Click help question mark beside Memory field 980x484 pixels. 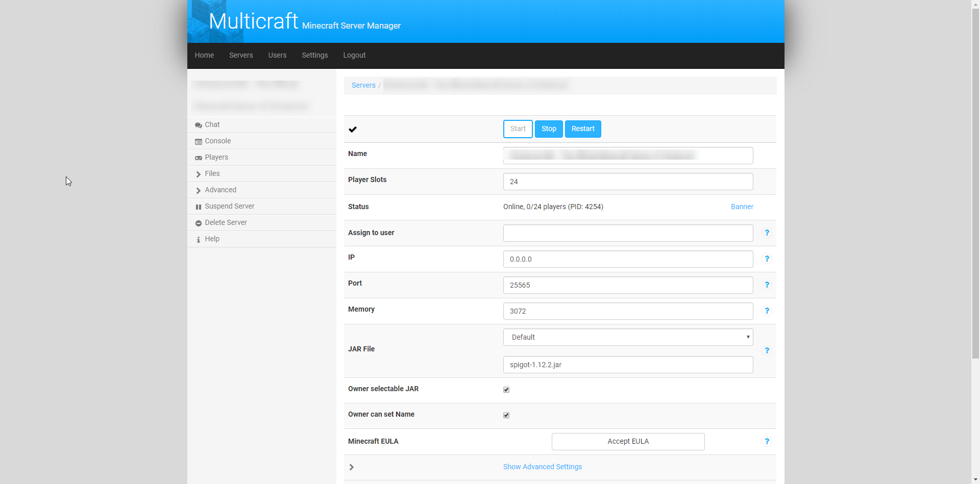tap(767, 311)
